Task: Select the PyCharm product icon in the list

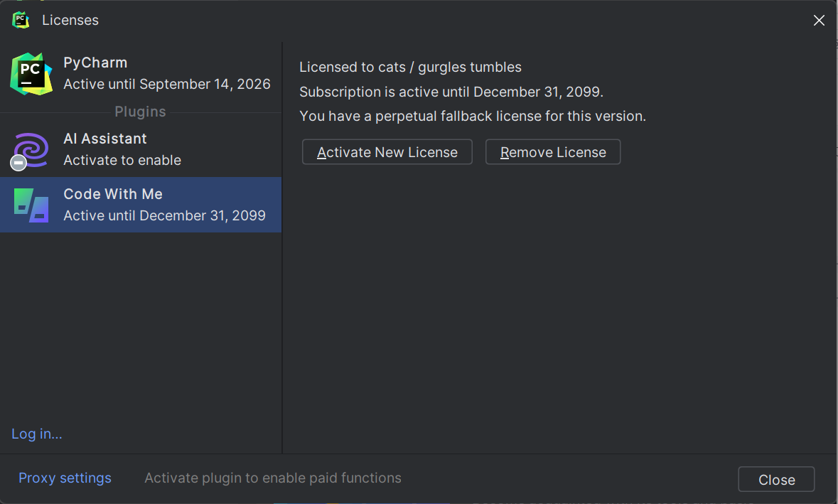Action: coord(31,74)
